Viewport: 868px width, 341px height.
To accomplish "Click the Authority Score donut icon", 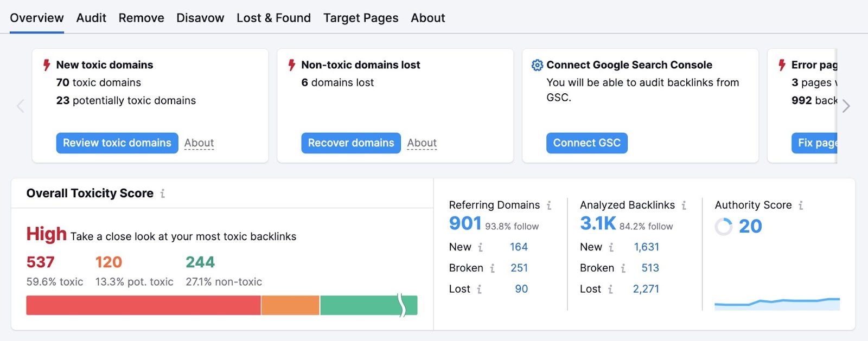I will 724,227.
